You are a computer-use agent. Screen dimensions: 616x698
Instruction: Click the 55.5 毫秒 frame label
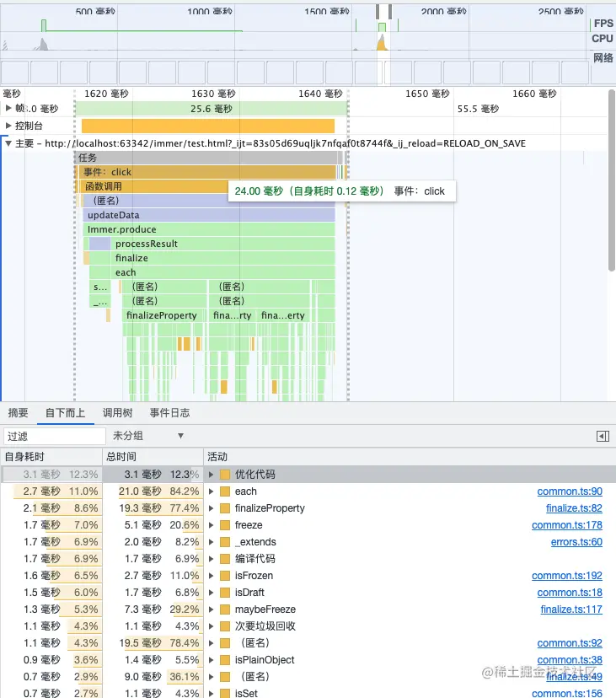tap(478, 109)
